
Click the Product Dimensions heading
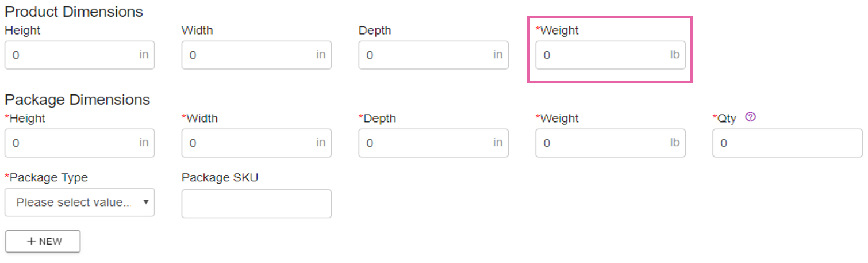[x=74, y=11]
